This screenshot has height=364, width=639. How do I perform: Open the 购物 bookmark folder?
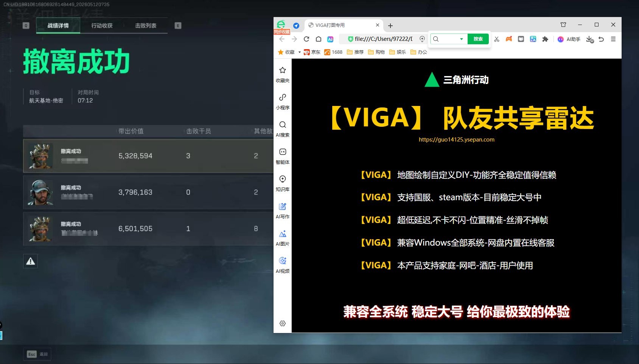[x=376, y=52]
